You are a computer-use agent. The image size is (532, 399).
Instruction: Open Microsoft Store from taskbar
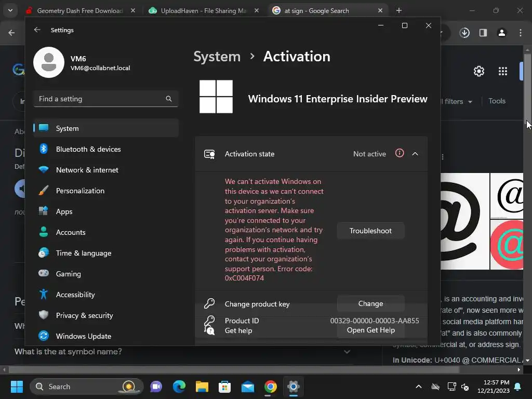224,387
